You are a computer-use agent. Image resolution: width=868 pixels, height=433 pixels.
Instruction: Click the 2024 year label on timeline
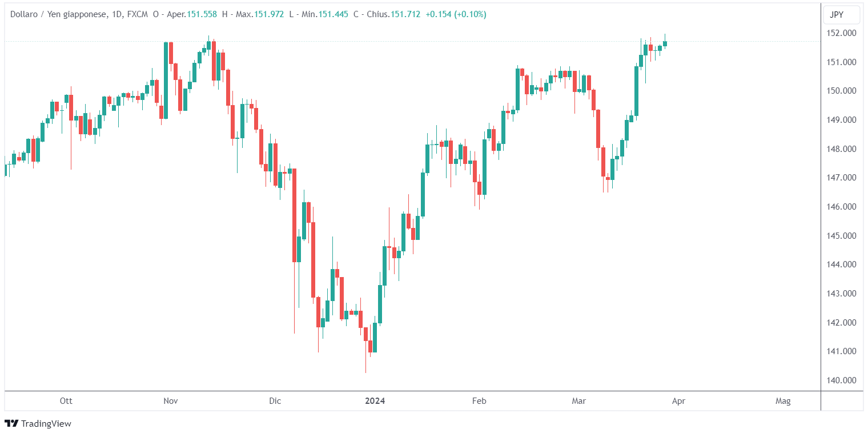click(375, 401)
